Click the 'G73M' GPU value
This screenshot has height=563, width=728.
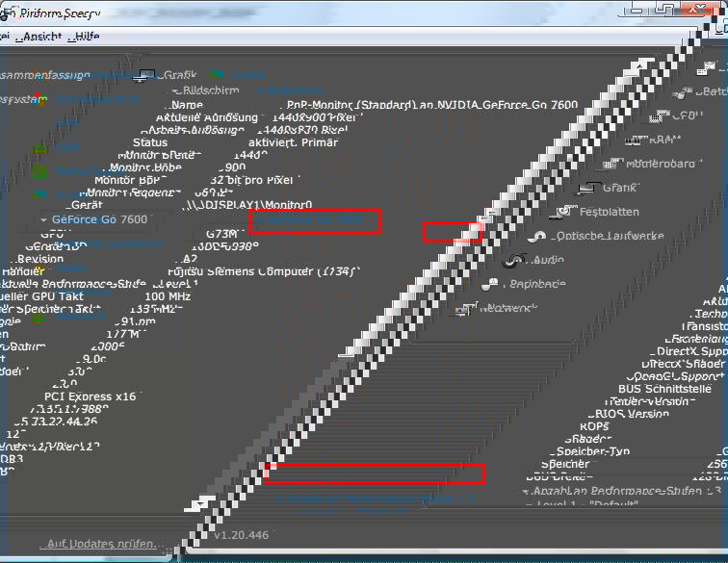coord(224,234)
